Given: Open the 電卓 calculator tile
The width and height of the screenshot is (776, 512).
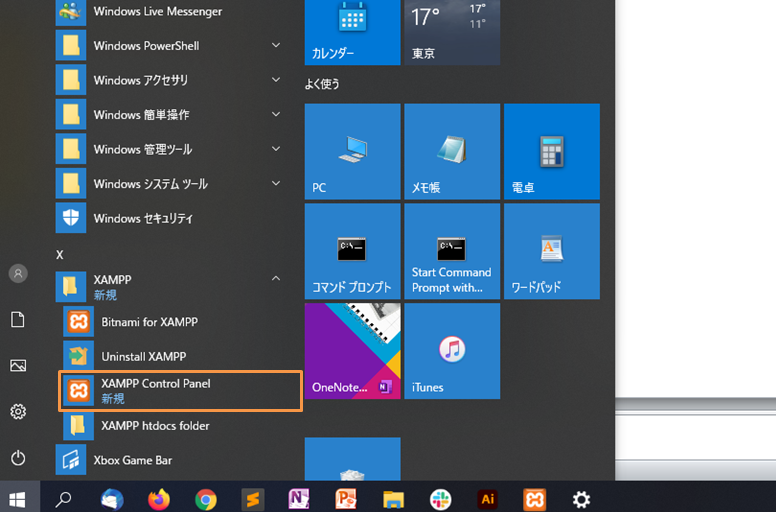Looking at the screenshot, I should (552, 151).
